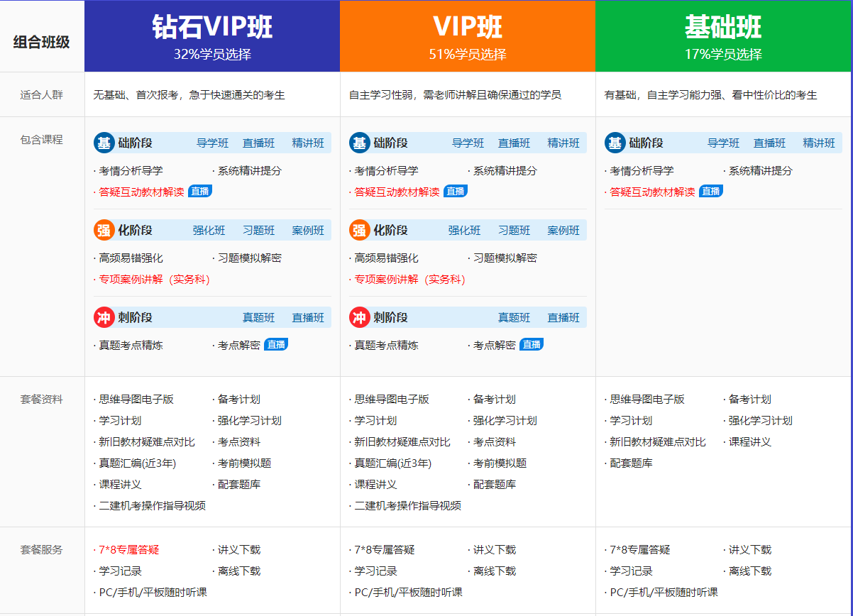Viewport: 853px width, 616px height.
Task: Open 真题班 in 钻石VIP班 冲刺阶段
Action: coord(258,318)
